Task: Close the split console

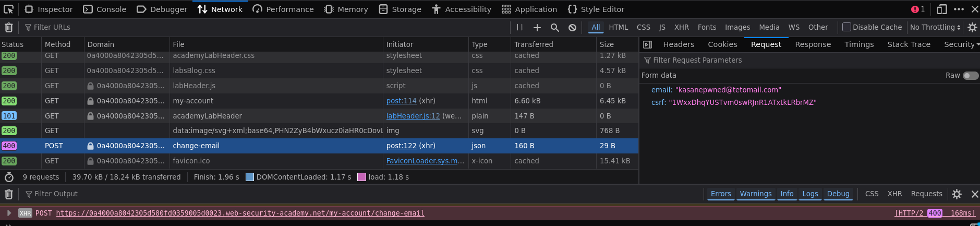Action: click(x=974, y=194)
